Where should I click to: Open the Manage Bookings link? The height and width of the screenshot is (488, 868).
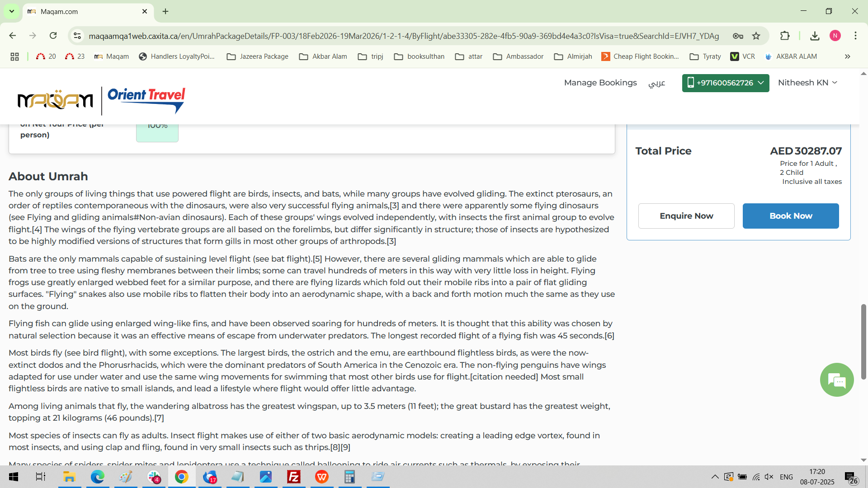pyautogui.click(x=600, y=83)
